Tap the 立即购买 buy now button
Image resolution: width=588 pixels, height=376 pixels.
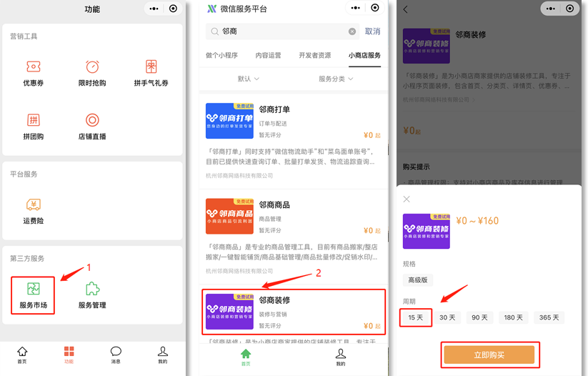489,355
